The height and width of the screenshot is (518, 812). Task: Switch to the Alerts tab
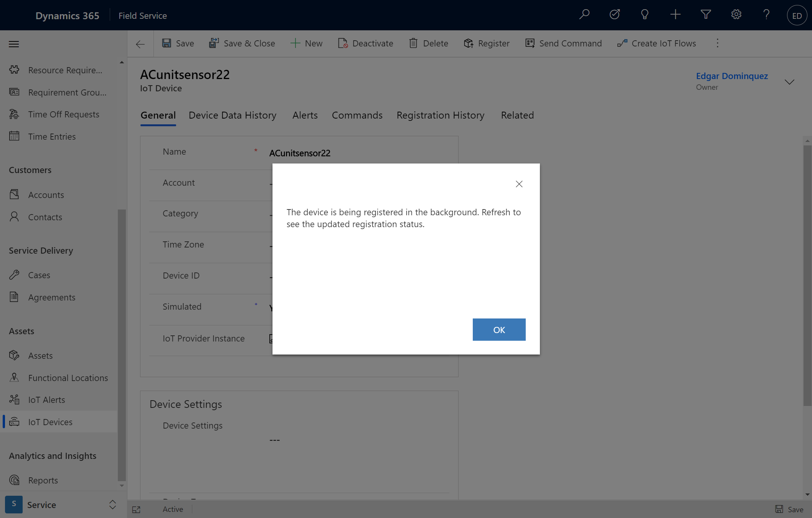click(x=305, y=115)
